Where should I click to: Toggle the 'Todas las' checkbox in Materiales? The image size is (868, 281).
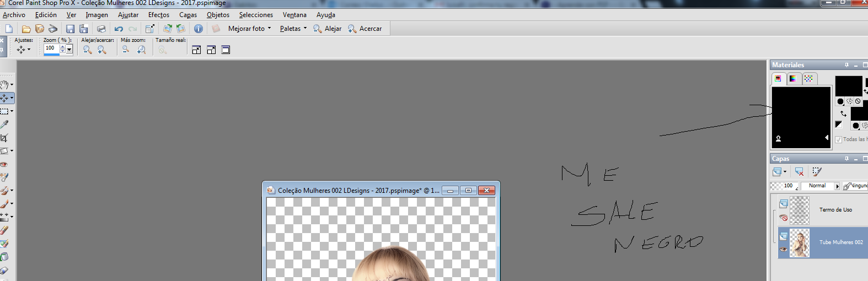838,139
